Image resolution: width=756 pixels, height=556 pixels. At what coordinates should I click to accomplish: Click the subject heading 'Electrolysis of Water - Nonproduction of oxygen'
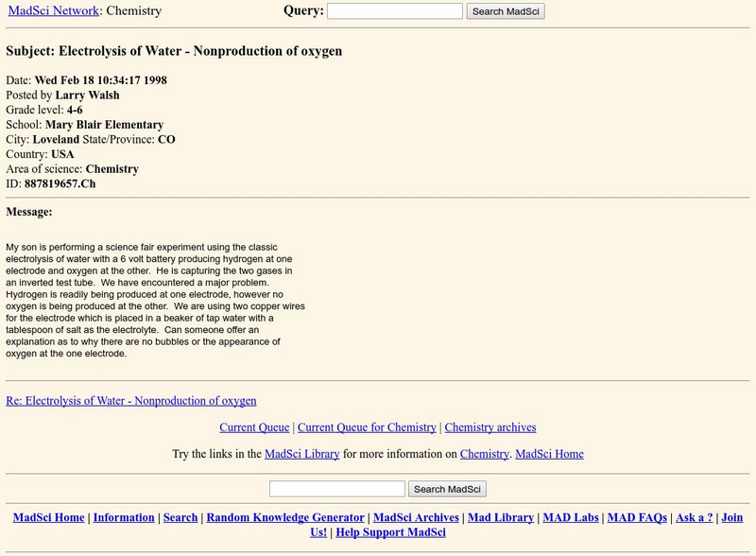click(x=200, y=51)
